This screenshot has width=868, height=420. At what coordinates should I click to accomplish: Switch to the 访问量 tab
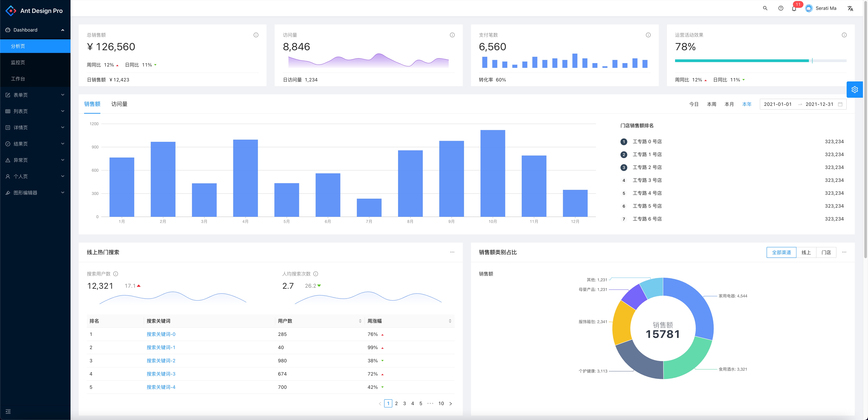click(119, 104)
